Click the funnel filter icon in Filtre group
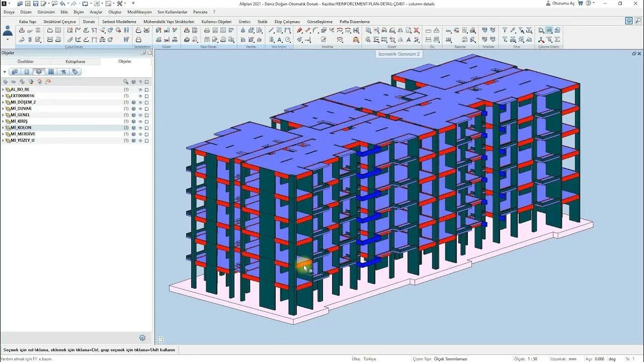644x362 pixels. (x=505, y=30)
